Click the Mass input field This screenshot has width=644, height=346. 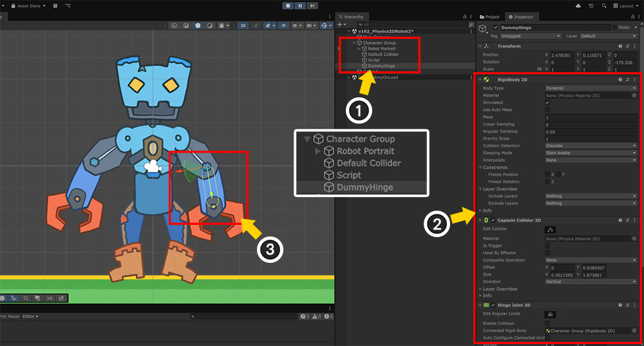591,117
